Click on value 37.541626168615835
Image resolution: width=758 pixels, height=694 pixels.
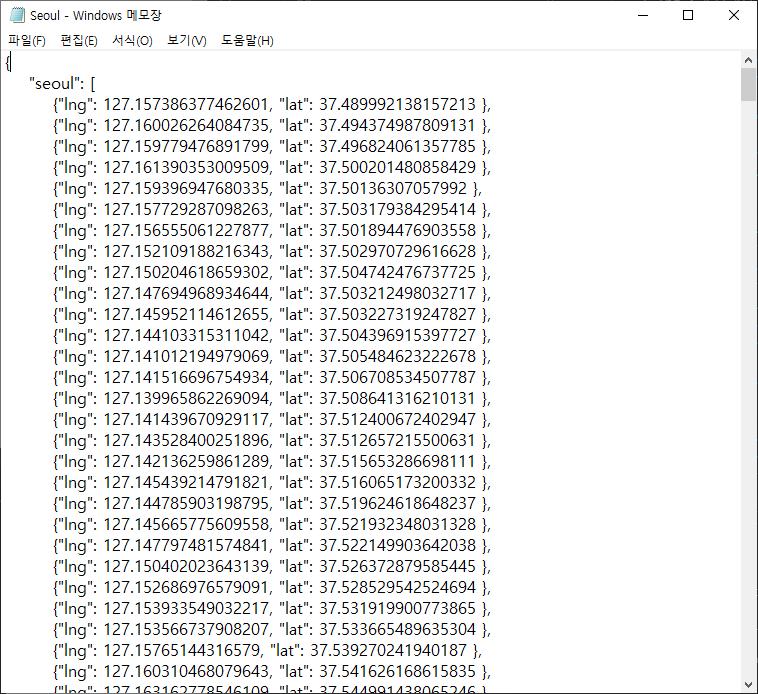click(x=397, y=672)
